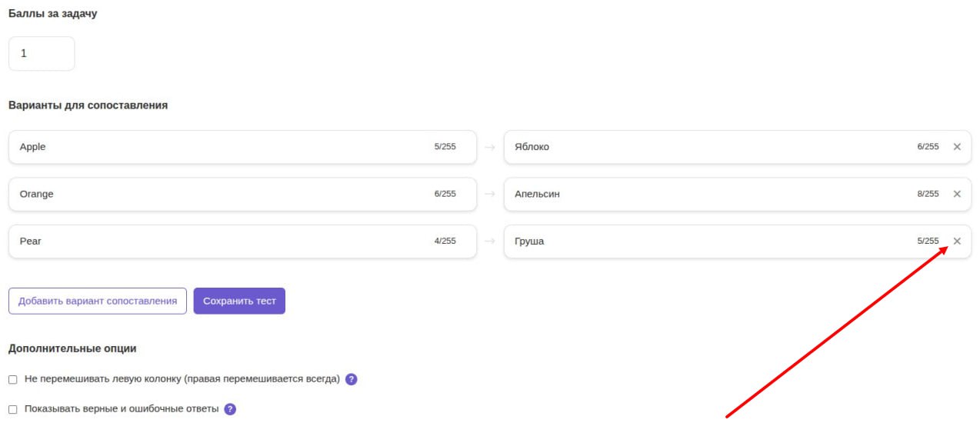Focus the points input containing 1

(x=42, y=54)
